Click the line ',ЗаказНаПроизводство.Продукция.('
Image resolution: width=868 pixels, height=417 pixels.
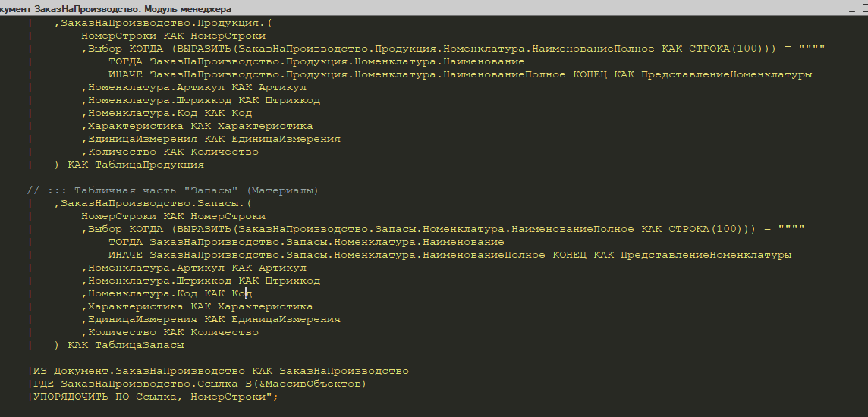[x=163, y=24]
